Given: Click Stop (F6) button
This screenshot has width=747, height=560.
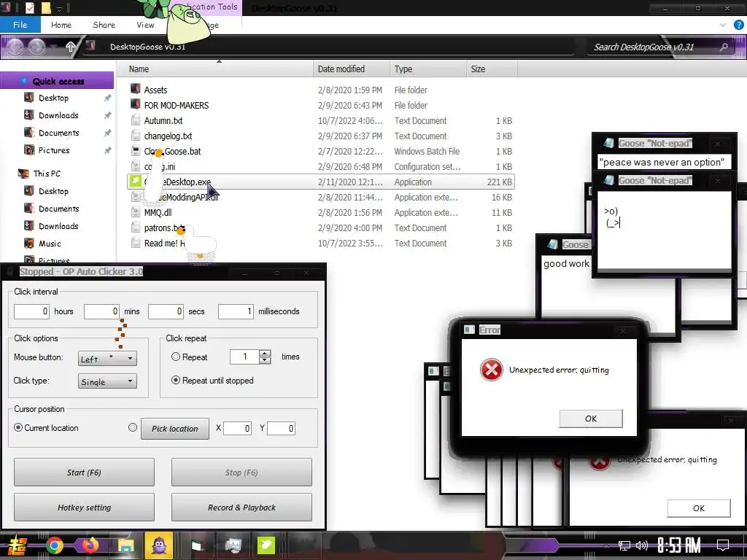Looking at the screenshot, I should coord(241,472).
